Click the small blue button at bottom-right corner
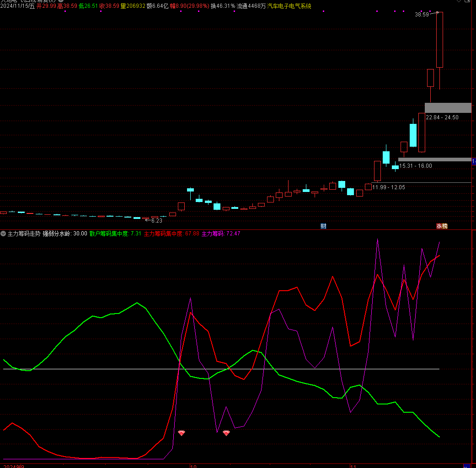476x468 pixels. point(466,466)
